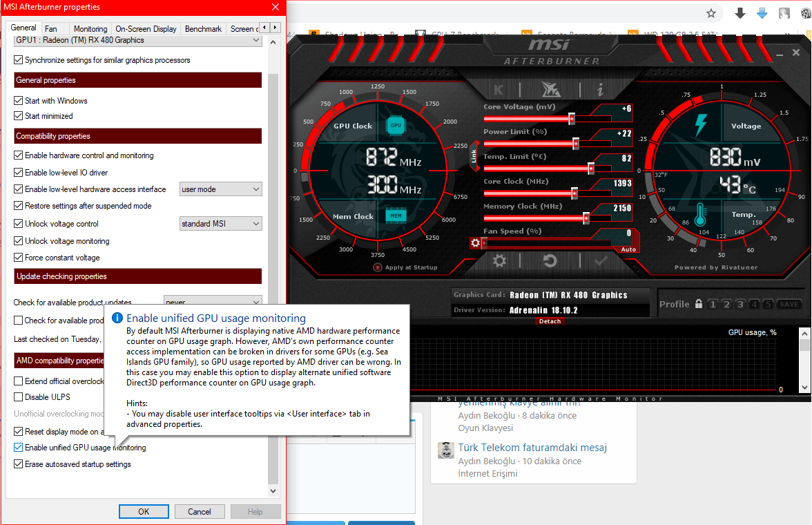Open fan speed settings gear icon
812x525 pixels.
pos(475,242)
